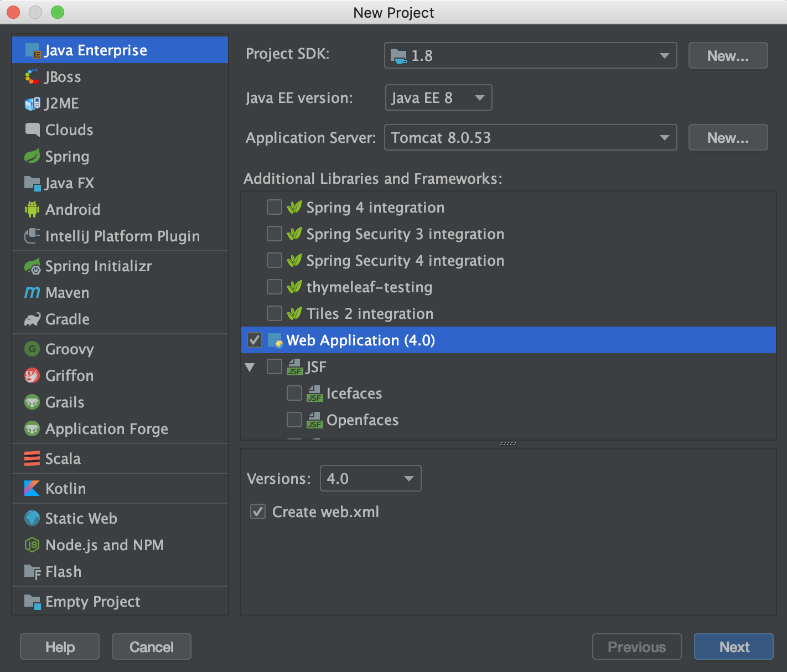This screenshot has width=787, height=672.
Task: Select IntelliJ Platform Plugin icon
Action: [32, 236]
